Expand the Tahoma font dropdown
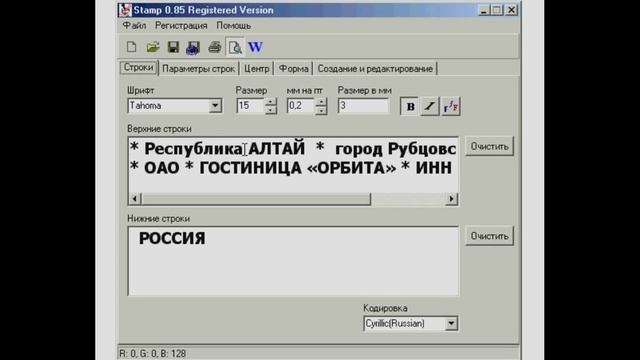The image size is (640, 360). [215, 106]
